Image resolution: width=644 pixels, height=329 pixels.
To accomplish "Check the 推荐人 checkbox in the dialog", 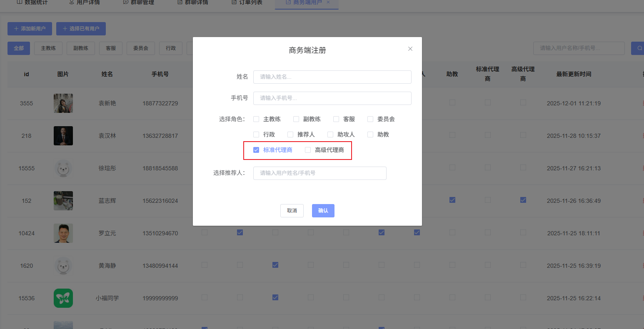I will tap(290, 134).
